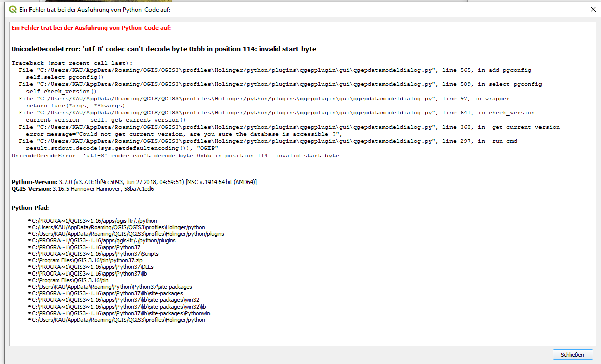Click the Schließen button
Screen dimensions: 601x364
coord(573,355)
